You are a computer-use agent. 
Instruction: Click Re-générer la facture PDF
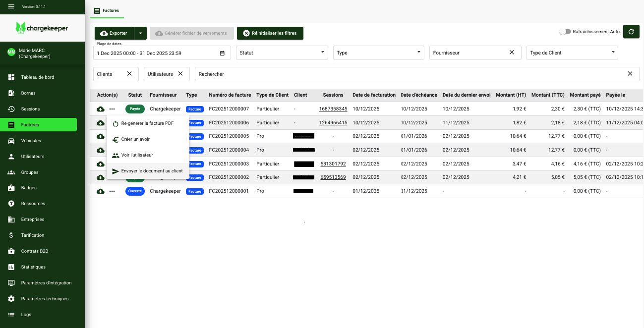147,123
